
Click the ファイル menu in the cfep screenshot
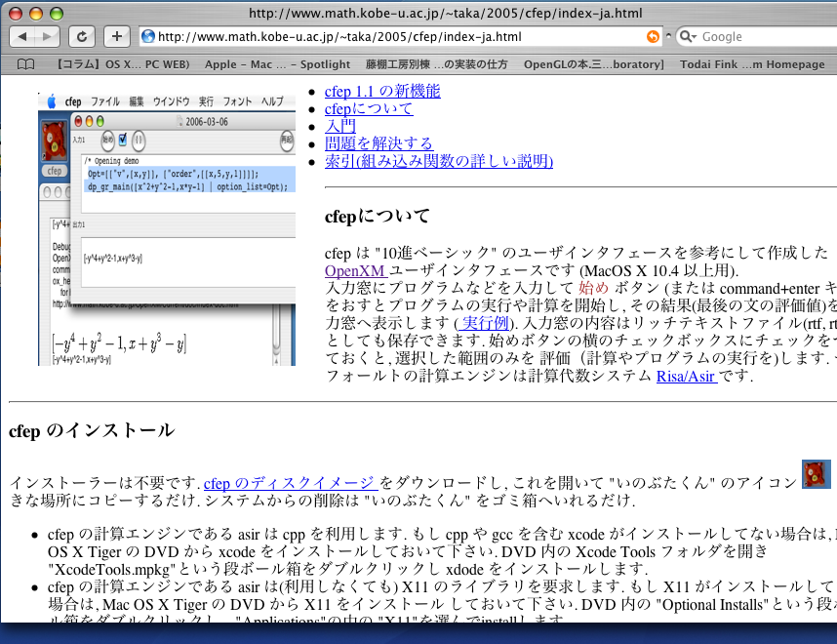point(105,101)
